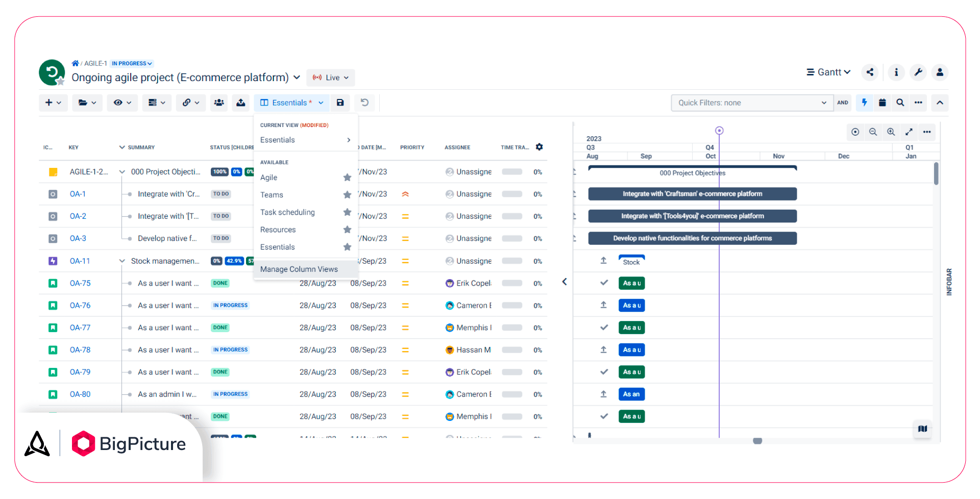Screen dimensions: 980x499
Task: Open the IN PROGRESS status dropdown
Action: pos(132,63)
